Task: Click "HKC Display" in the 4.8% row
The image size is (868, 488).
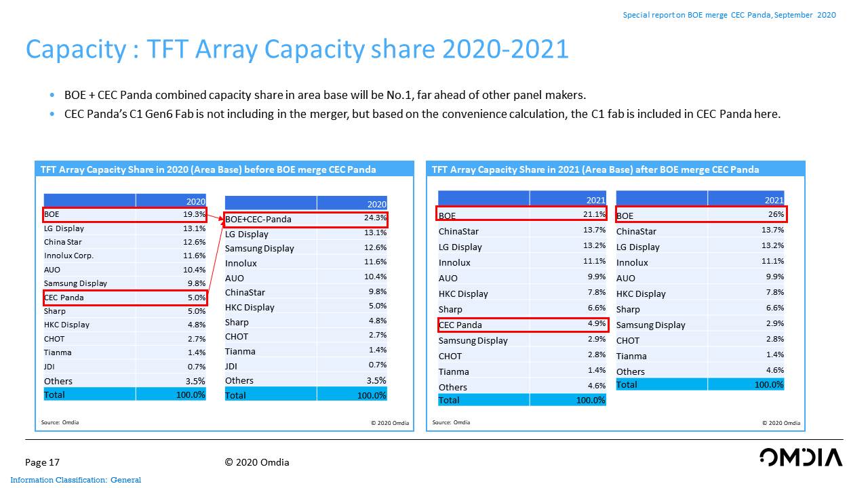Action: click(66, 325)
